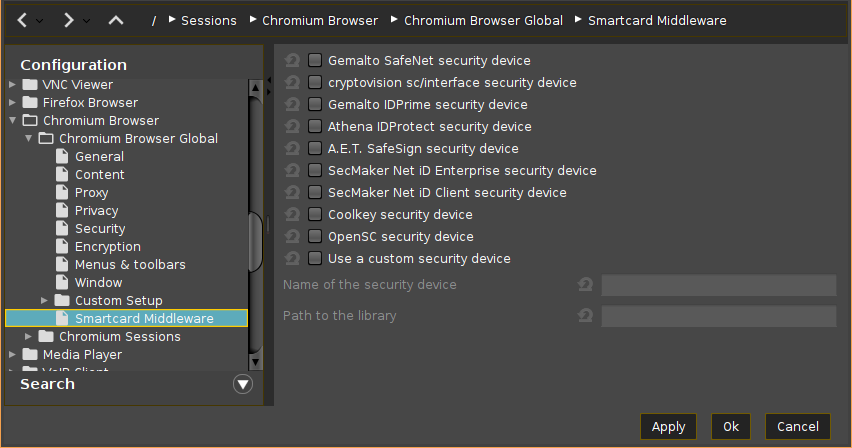Reset OpenSC security device icon

[x=292, y=237]
